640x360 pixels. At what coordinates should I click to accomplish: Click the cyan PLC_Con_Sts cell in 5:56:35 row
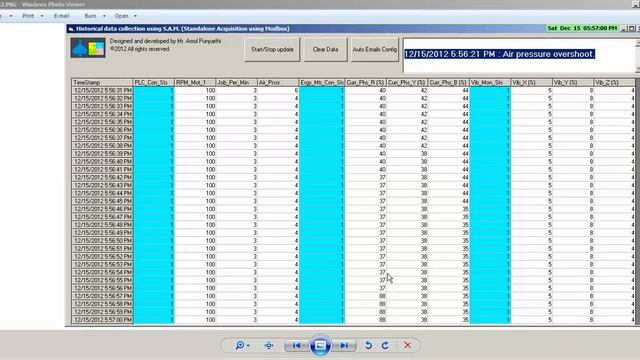click(x=153, y=122)
